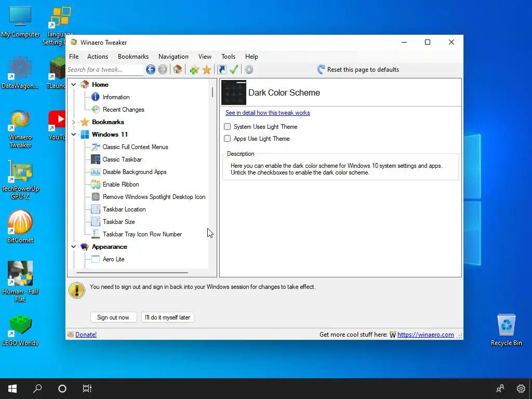Open the TechPowerUp GPU-Z desktop icon
The image size is (532, 399).
click(x=20, y=179)
